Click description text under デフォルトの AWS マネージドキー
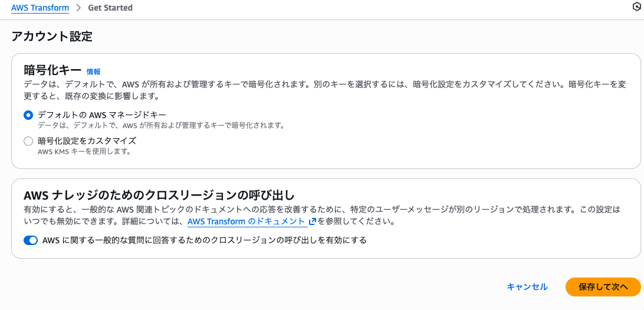This screenshot has width=644, height=310. click(161, 126)
